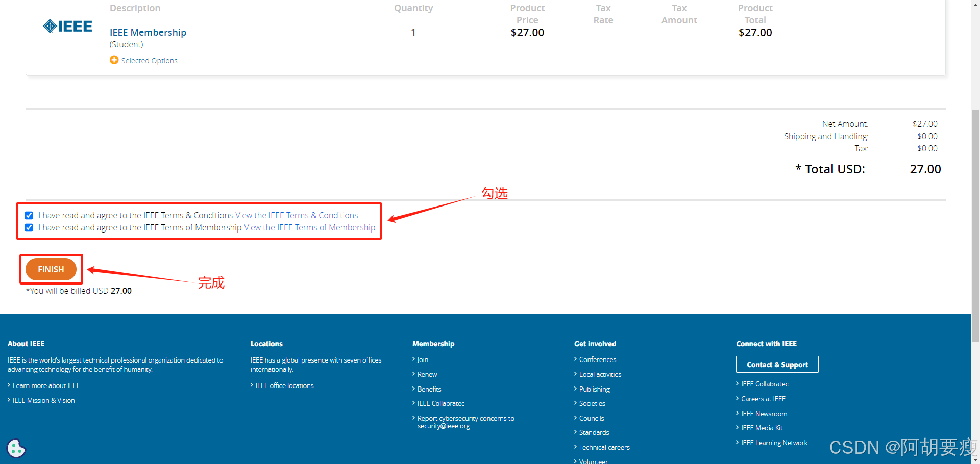
Task: Open the Publishing link
Action: point(595,389)
